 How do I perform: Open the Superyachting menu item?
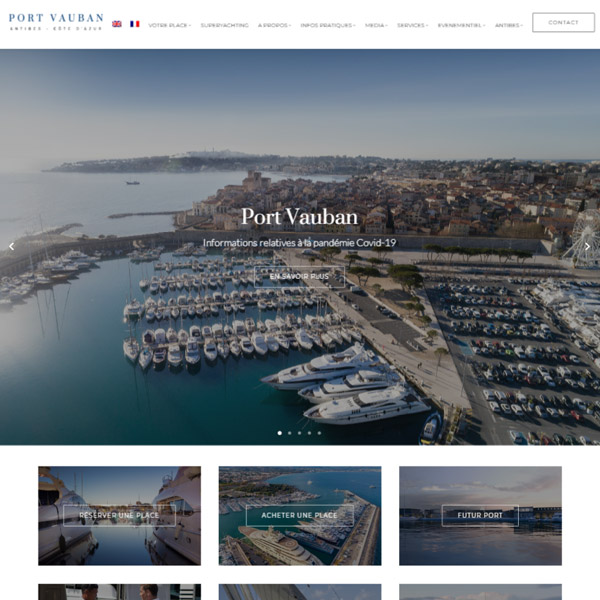(225, 25)
